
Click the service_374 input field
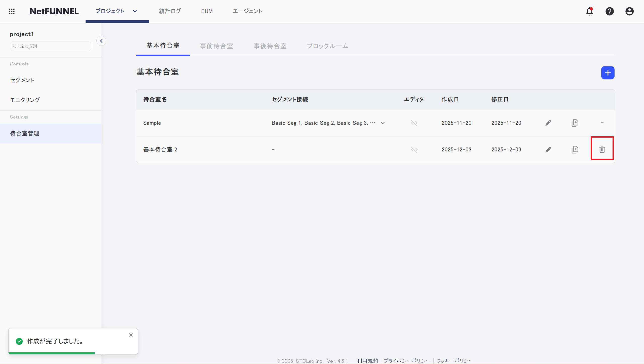[x=50, y=46]
